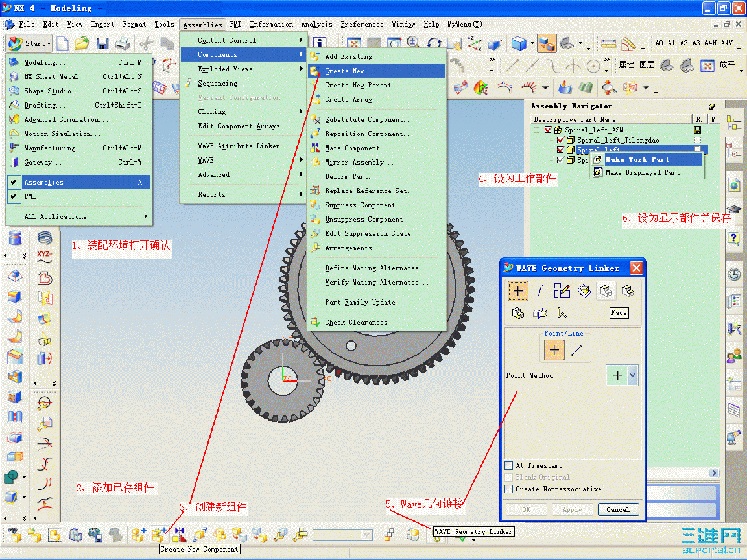Click the Open folder icon in toolbar
This screenshot has height=560, width=747.
(82, 43)
